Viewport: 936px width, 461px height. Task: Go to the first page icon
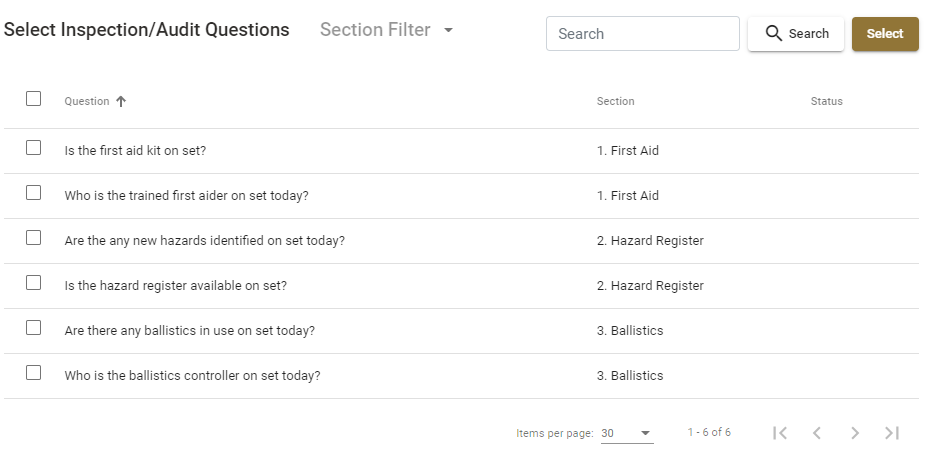780,433
